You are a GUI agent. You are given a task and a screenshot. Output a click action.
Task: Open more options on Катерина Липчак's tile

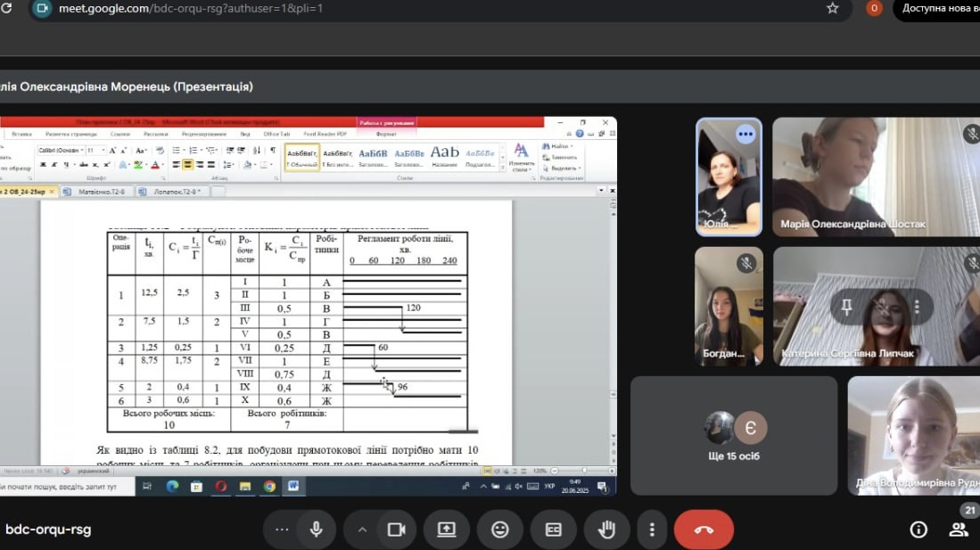(916, 307)
